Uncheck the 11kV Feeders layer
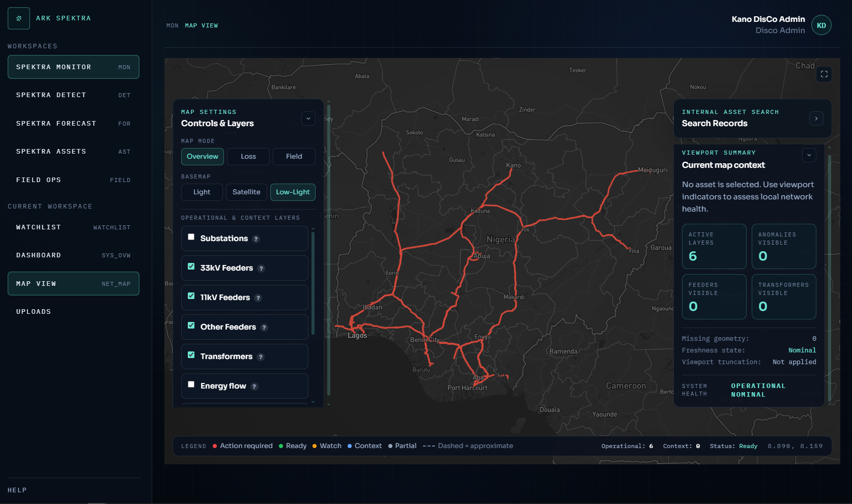 click(x=191, y=296)
